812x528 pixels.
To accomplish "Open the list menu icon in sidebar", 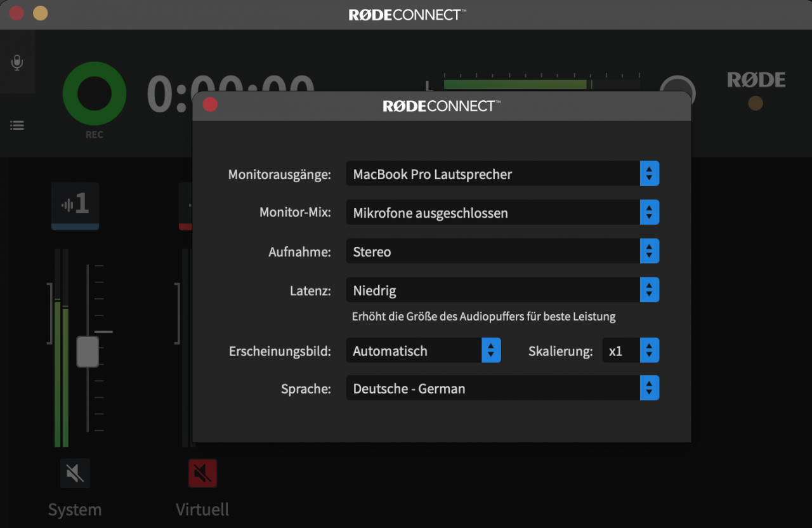I will click(x=17, y=126).
